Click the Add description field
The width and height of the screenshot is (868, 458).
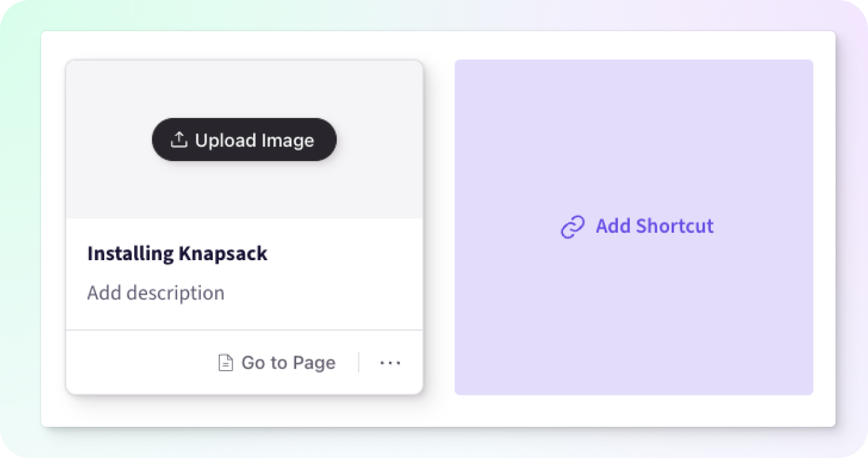tap(156, 293)
